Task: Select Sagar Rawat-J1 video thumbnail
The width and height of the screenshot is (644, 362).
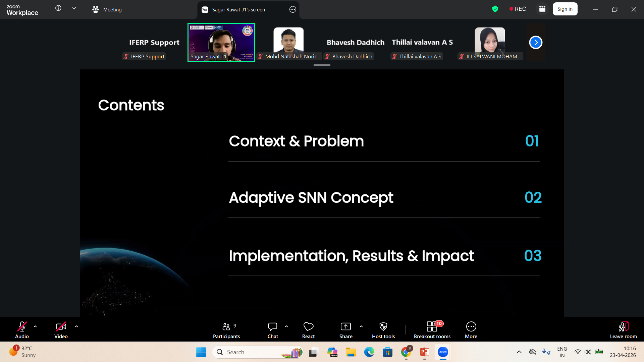Action: point(221,42)
